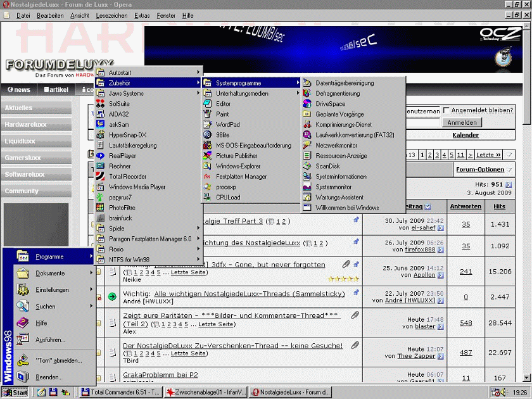Open 3dfx Gone but never forgotten thread
Viewport: 532px width, 399px height.
(268, 265)
